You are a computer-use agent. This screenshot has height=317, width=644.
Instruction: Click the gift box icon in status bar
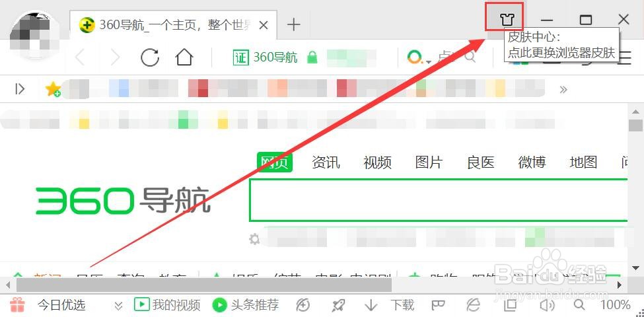17,304
